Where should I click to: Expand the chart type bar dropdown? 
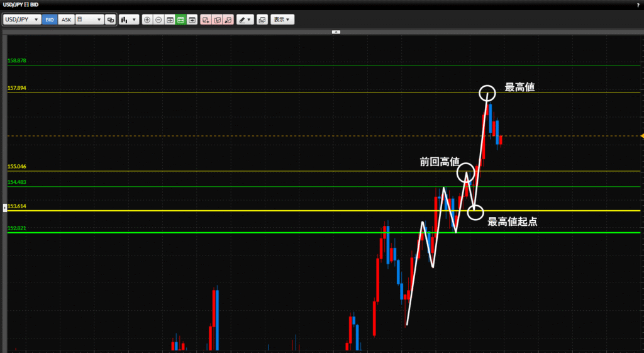[129, 20]
